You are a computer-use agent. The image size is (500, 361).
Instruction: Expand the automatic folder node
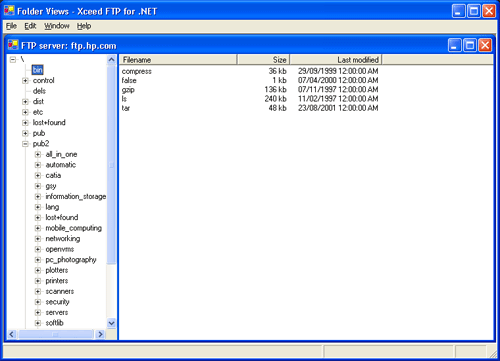38,165
